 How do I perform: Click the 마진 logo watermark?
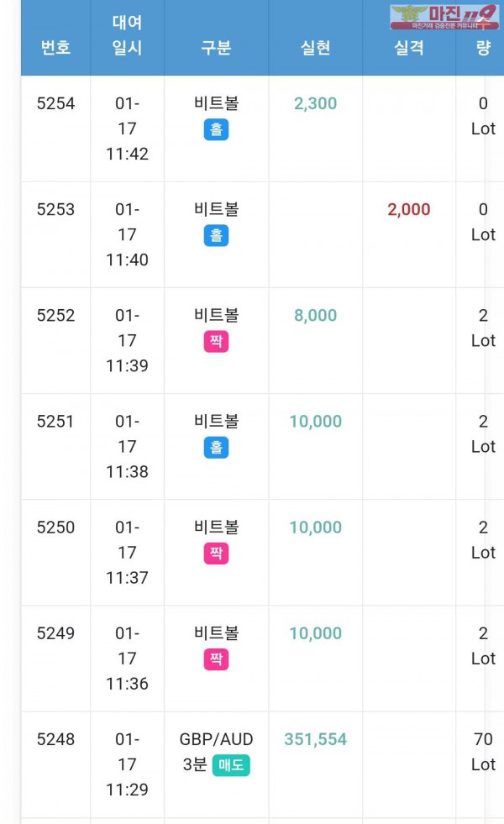(x=444, y=16)
